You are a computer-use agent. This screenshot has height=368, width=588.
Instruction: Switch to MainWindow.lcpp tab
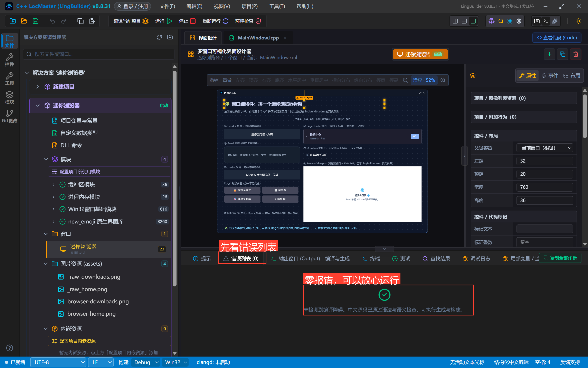coord(258,38)
